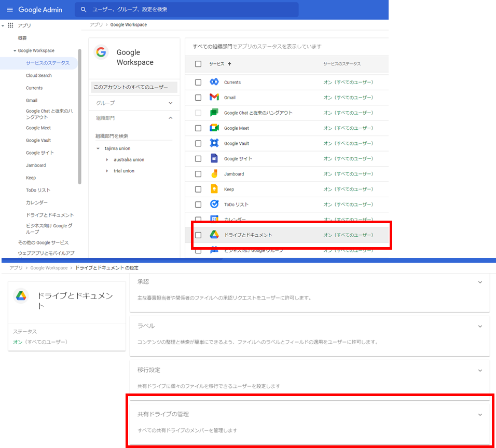Check the Google サイト row checkbox
Screen dimensions: 496x448
point(198,159)
